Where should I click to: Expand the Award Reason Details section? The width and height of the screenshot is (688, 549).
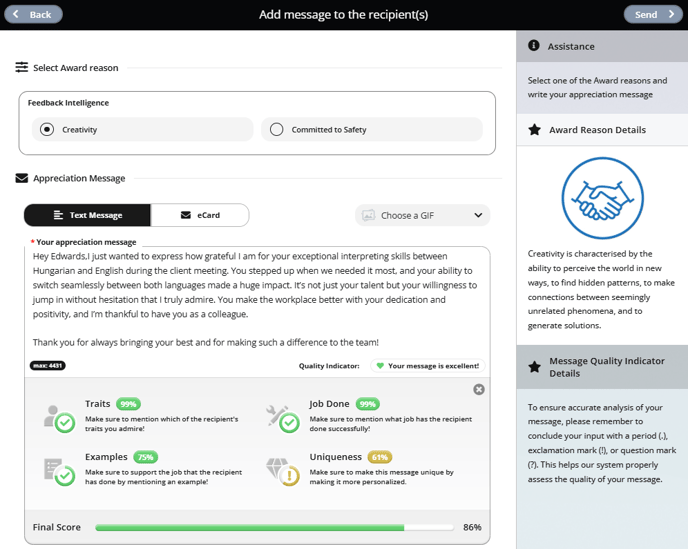coord(602,130)
